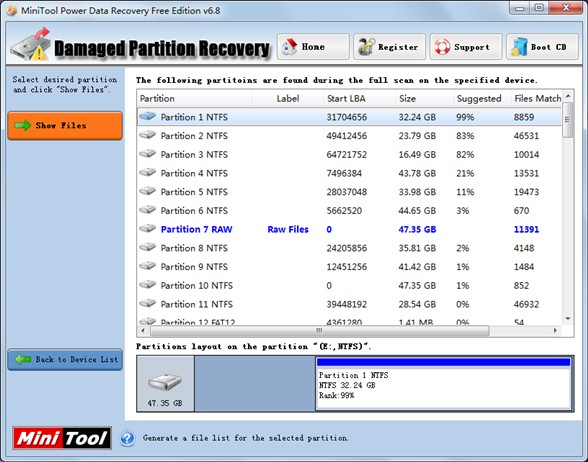Select the Partition 6 NTFS drive icon
This screenshot has width=588, height=462.
(x=147, y=210)
